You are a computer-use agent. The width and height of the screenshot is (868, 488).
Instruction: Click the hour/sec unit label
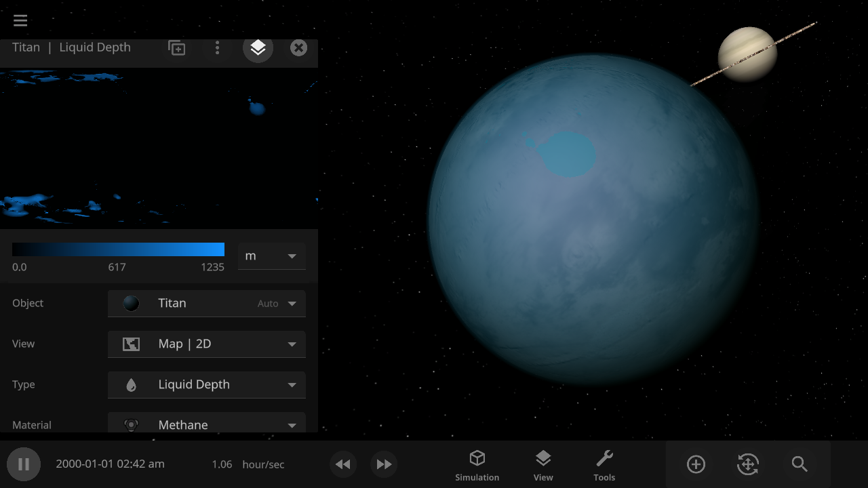263,464
